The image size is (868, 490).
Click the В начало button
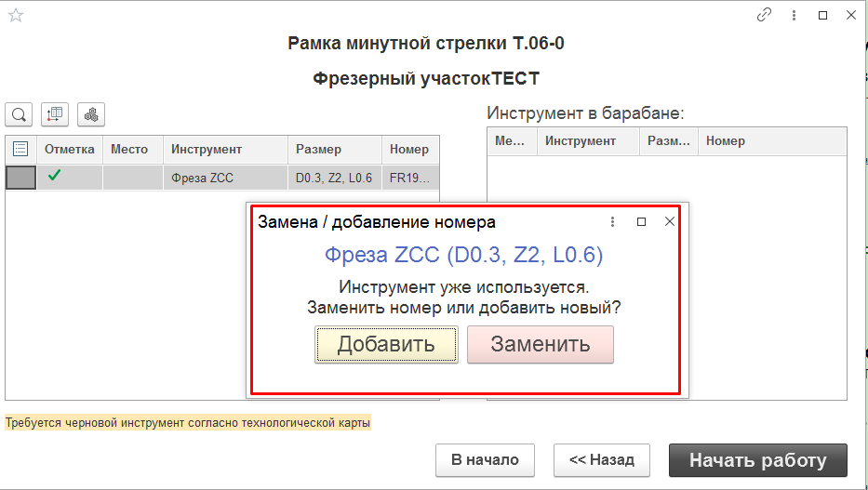pos(485,460)
